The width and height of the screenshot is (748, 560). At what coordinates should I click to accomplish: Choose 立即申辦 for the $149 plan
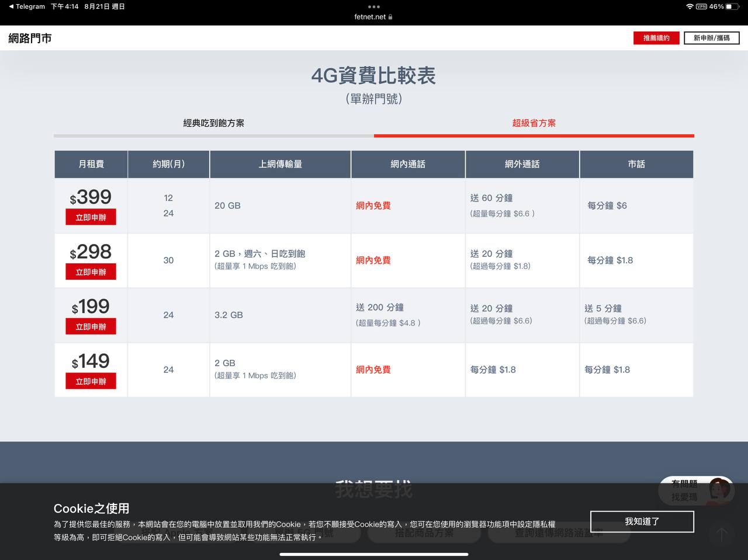coord(91,381)
